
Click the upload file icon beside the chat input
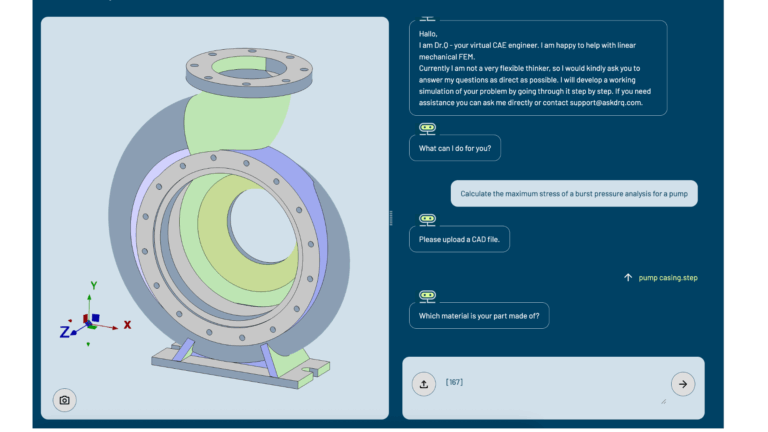[424, 384]
